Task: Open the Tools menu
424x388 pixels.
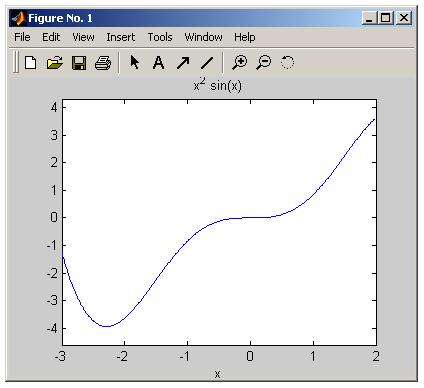Action: pyautogui.click(x=160, y=37)
